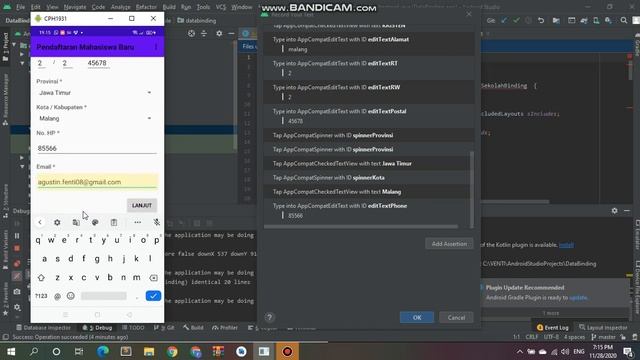Open VCS menu
This screenshot has width=640, height=360.
point(221,7)
